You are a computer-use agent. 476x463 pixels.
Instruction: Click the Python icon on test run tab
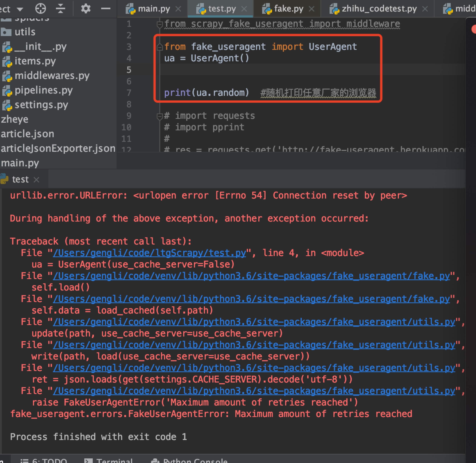click(x=4, y=179)
